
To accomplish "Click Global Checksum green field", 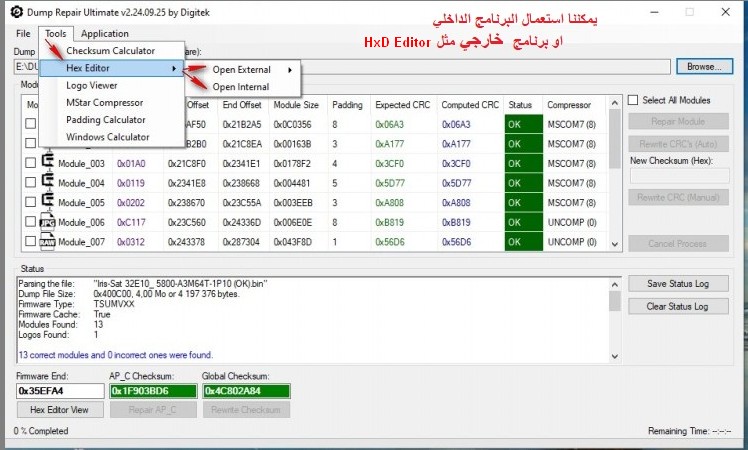I will point(246,391).
